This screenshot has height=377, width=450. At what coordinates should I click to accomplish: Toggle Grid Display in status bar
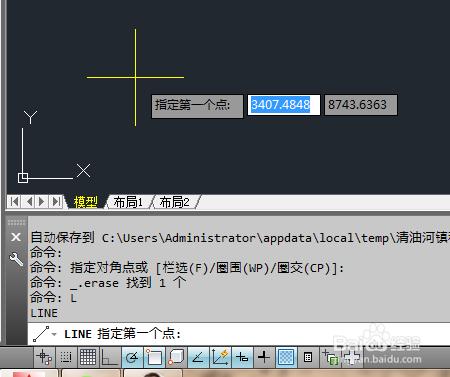88,357
